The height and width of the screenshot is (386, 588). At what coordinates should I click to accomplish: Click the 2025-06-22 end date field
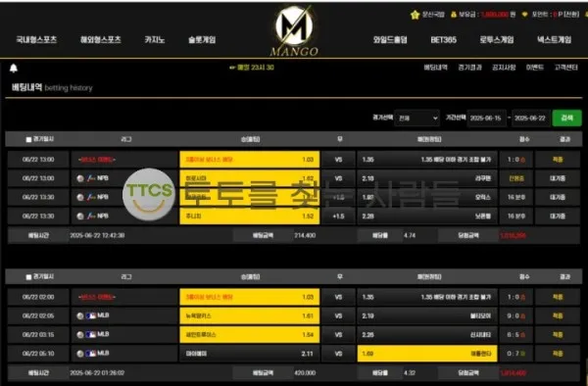click(x=530, y=118)
